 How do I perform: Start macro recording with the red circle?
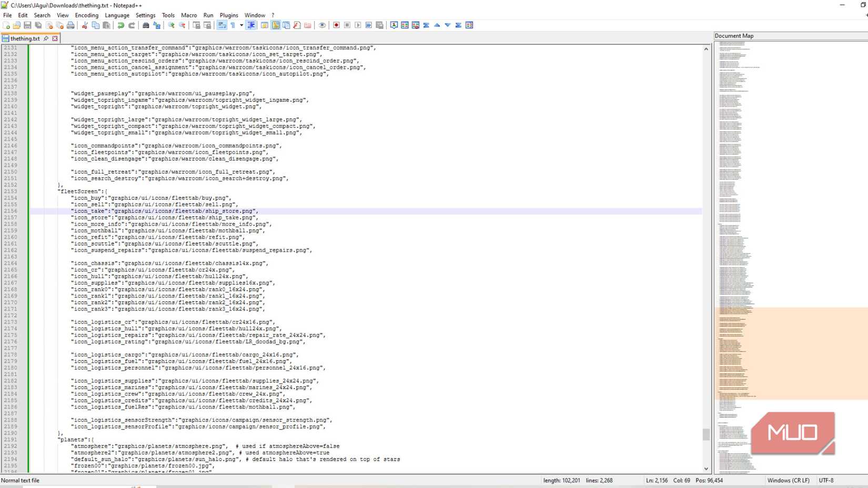point(336,25)
